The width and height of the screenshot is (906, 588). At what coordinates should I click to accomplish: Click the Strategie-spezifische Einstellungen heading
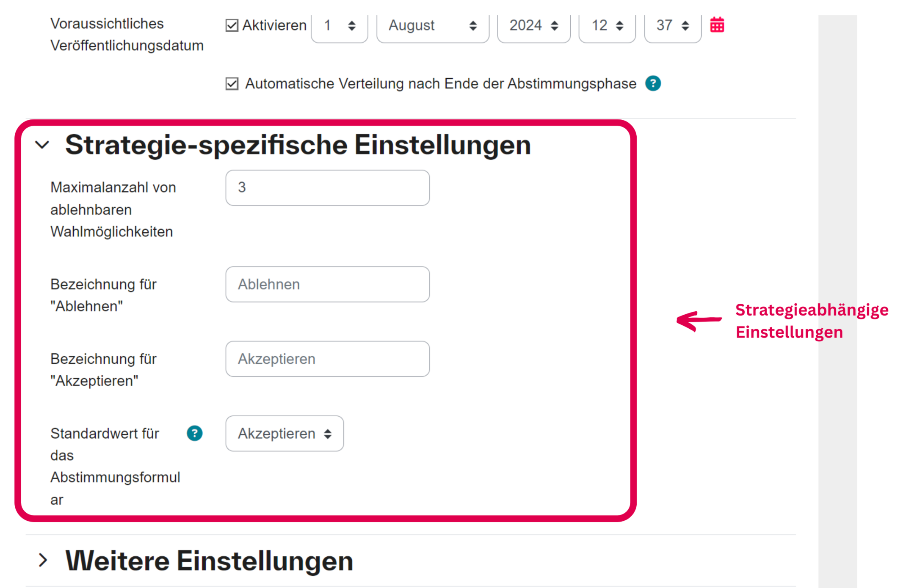coord(298,145)
